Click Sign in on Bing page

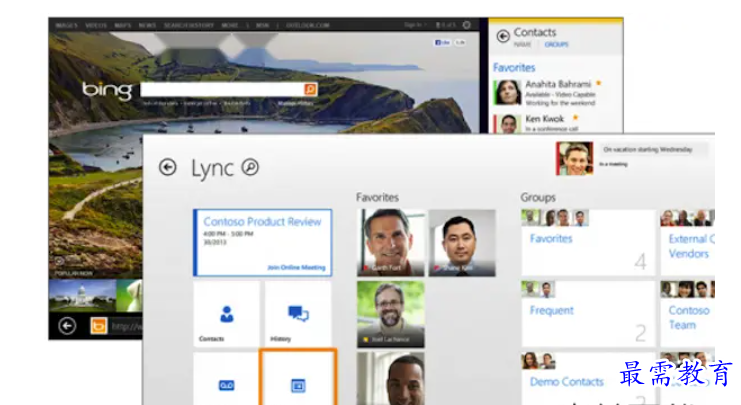414,25
